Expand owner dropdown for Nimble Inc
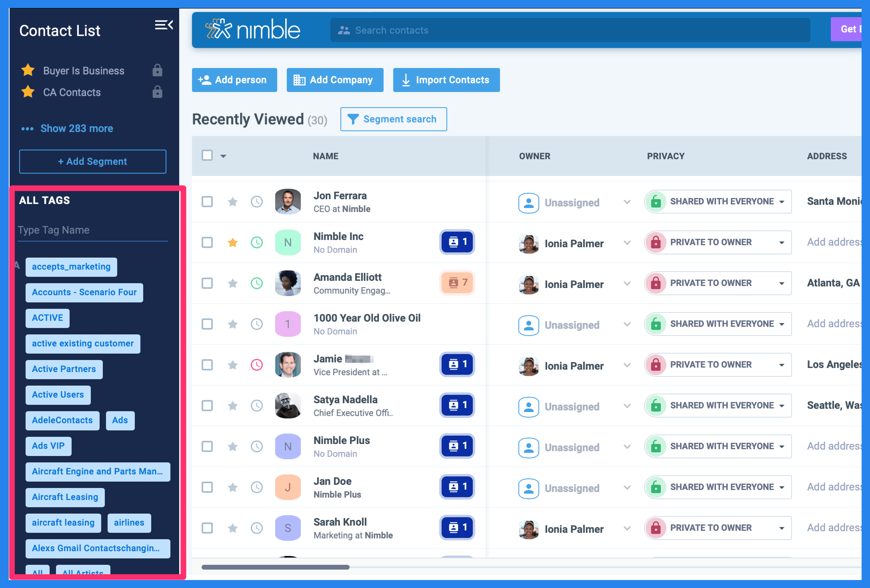This screenshot has height=588, width=870. coord(627,243)
